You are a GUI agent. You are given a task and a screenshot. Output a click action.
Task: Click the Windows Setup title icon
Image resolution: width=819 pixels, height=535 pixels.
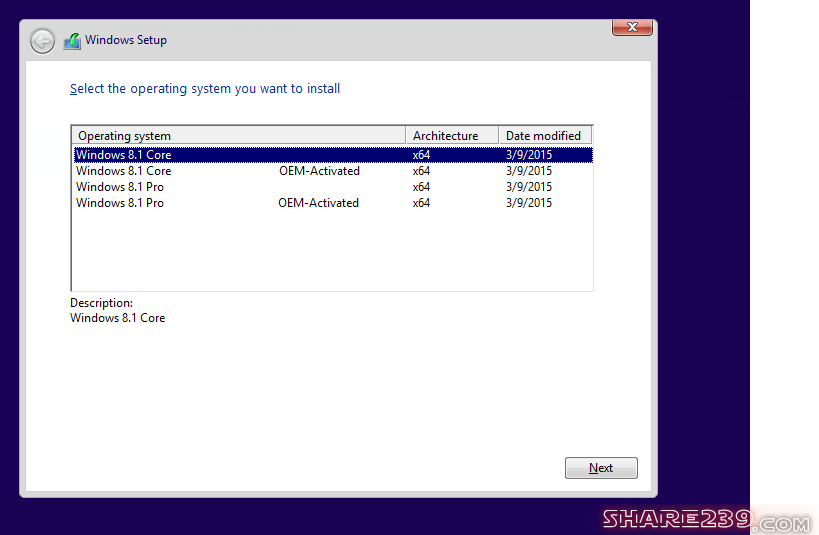[x=73, y=41]
